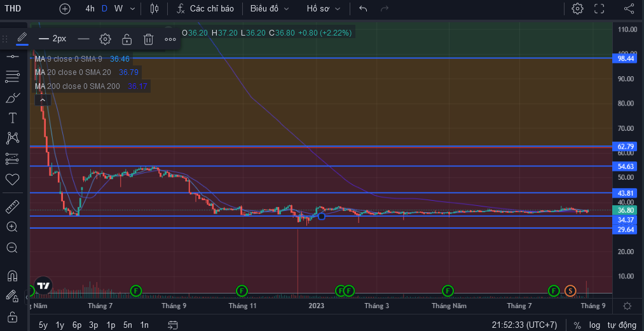Click the F marker above Tháng 11
The image size is (644, 331).
(x=242, y=291)
